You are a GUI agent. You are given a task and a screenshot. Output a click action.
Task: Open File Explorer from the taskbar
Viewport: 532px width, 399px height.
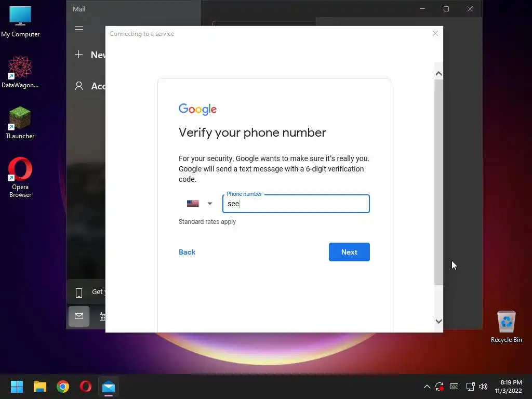[x=39, y=387]
